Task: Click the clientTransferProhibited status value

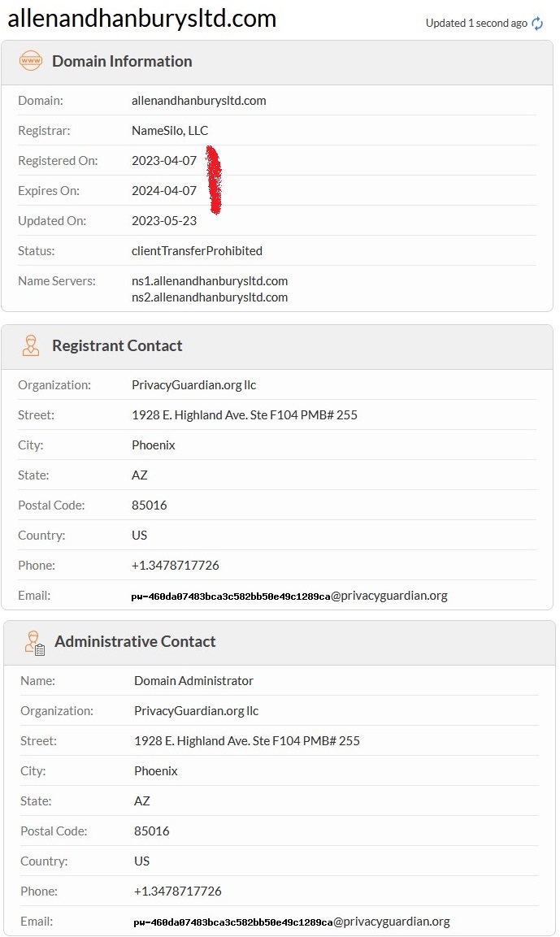Action: tap(197, 251)
